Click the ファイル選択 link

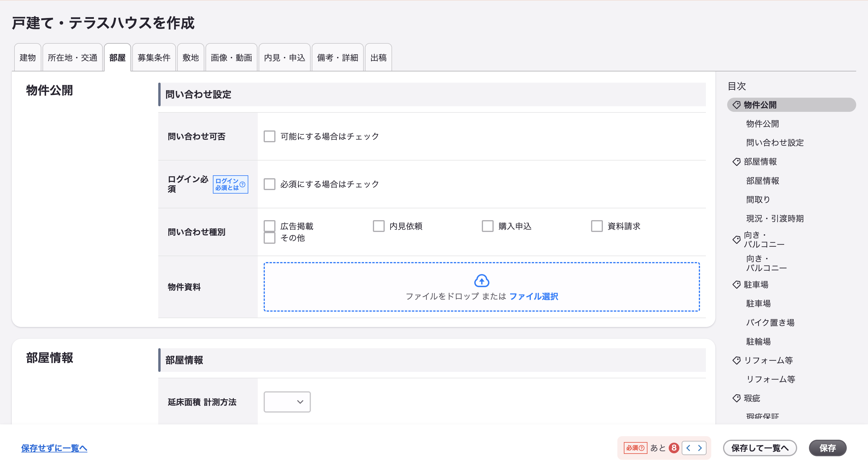point(534,296)
